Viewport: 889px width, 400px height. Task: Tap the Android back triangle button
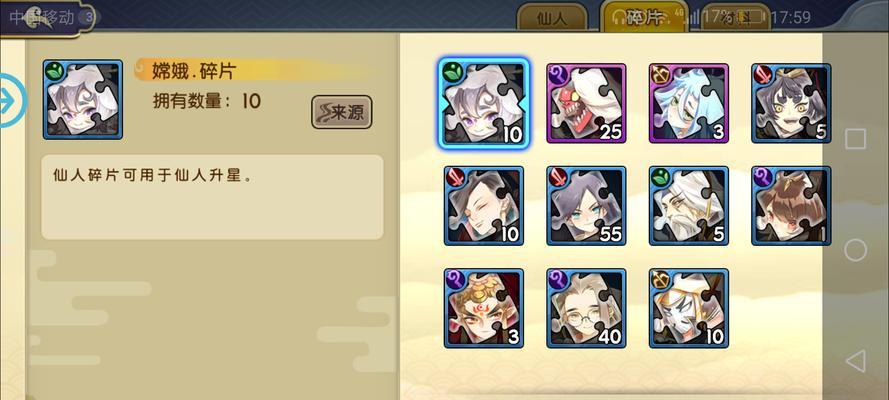point(856,361)
